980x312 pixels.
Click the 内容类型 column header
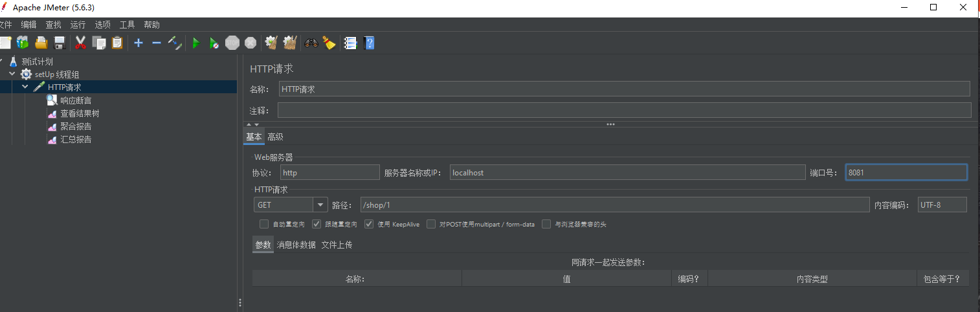812,279
